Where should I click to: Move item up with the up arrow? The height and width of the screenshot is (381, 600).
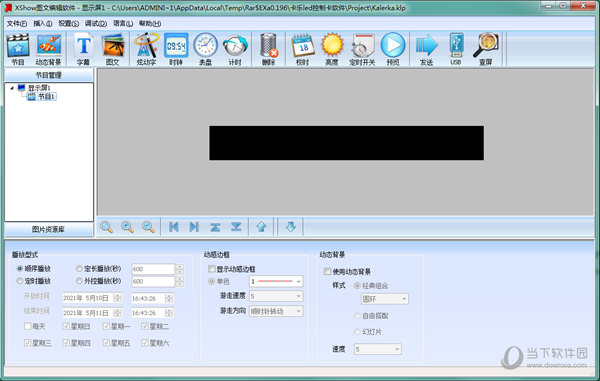(x=261, y=227)
